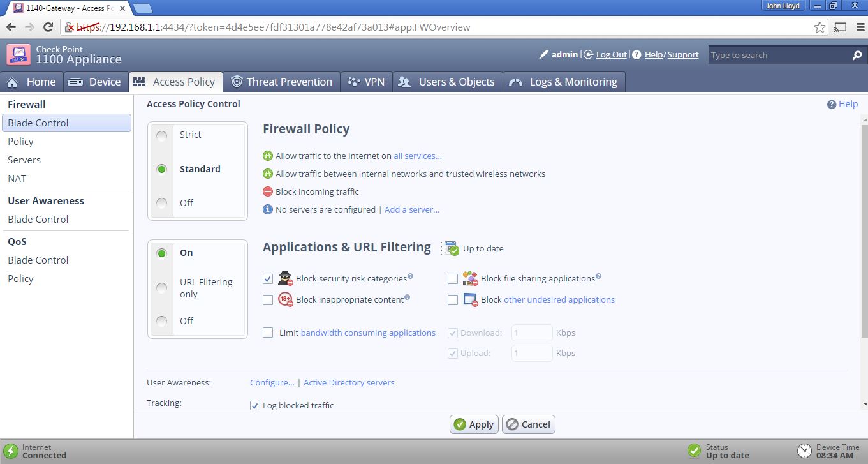
Task: Click the Cancel button
Action: coord(528,424)
